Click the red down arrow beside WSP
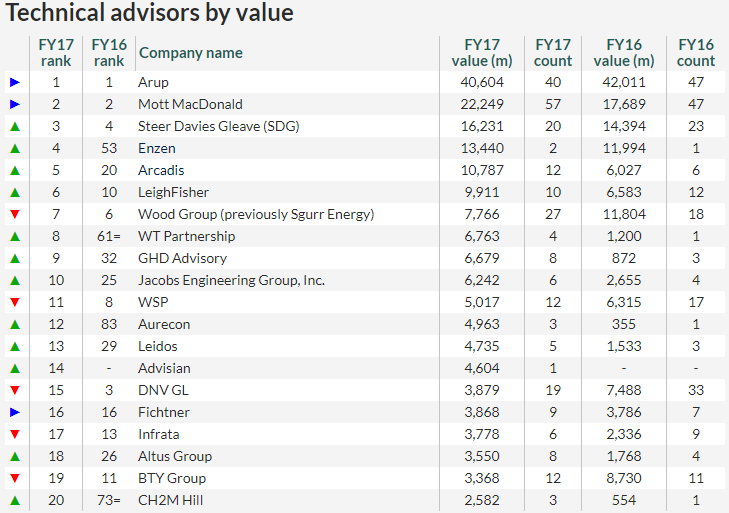Image resolution: width=729 pixels, height=513 pixels. pyautogui.click(x=14, y=302)
